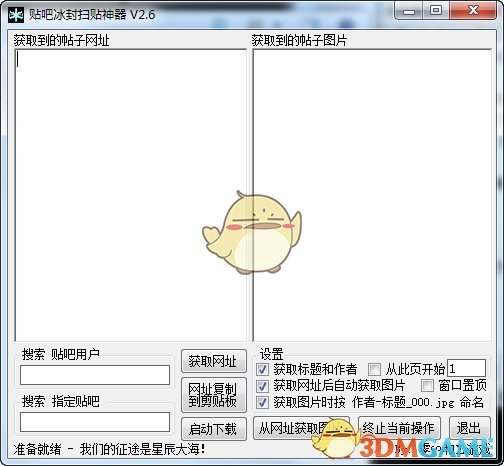Click the 搜索 贴吧用户 input field
The height and width of the screenshot is (466, 504).
point(95,375)
